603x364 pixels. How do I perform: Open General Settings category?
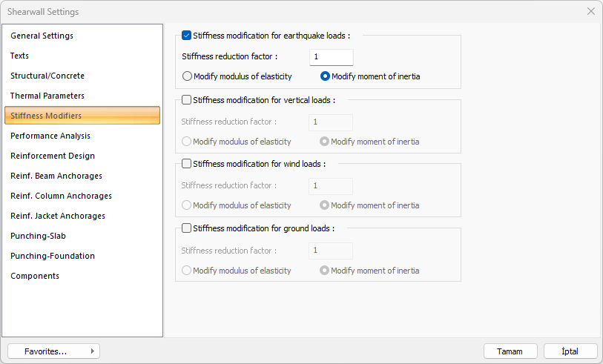tap(42, 36)
